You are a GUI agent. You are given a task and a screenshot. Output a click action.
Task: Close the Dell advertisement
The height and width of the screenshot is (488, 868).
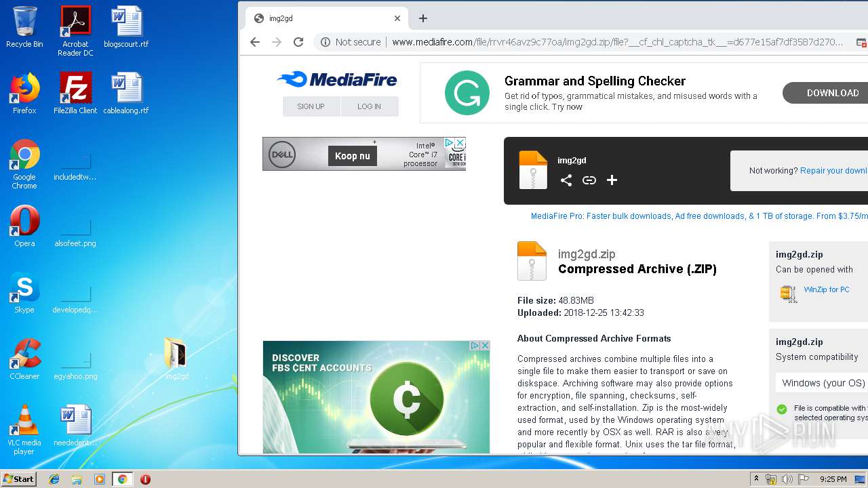(460, 143)
